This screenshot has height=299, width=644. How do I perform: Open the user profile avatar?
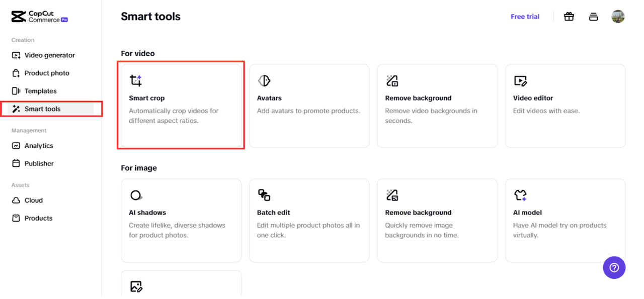tap(618, 17)
